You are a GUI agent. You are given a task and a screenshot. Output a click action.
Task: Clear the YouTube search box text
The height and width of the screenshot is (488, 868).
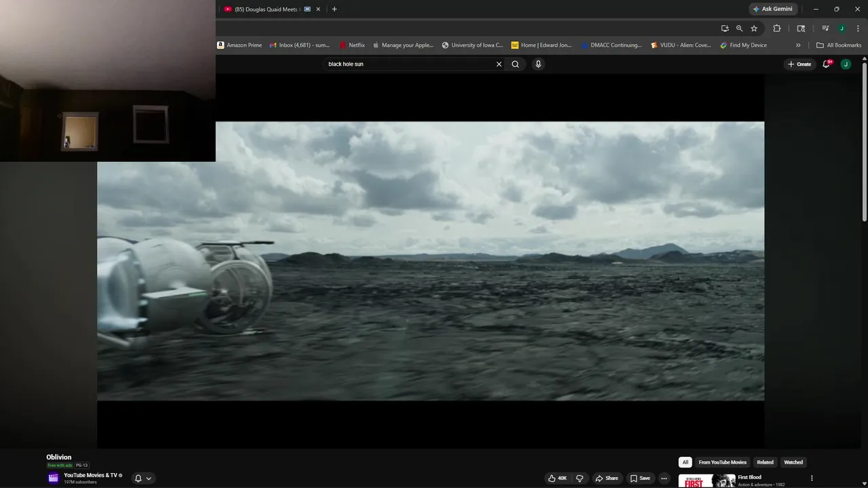click(x=499, y=64)
